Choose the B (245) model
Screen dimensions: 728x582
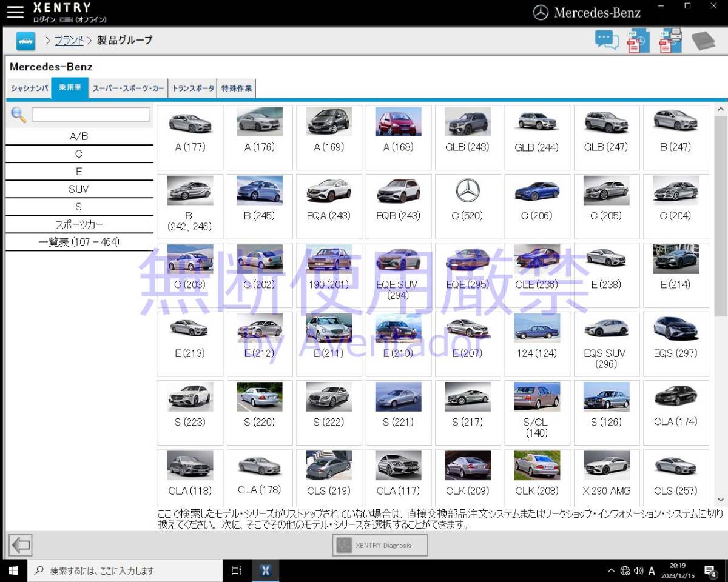(x=260, y=206)
